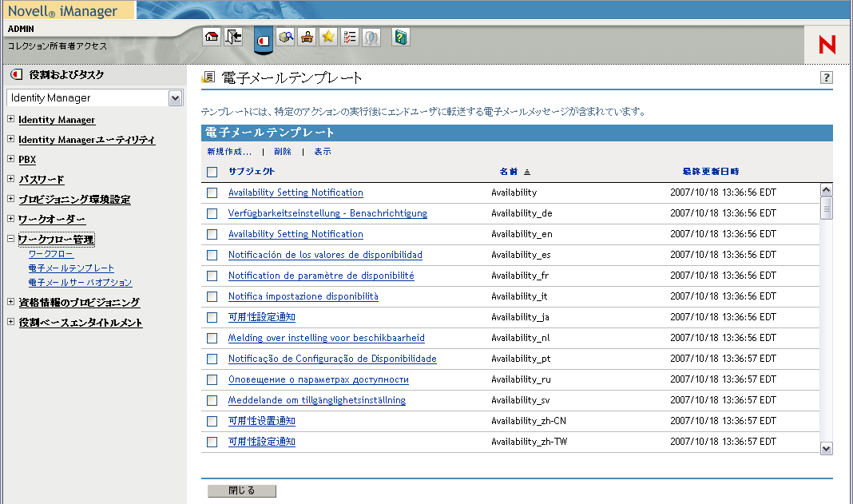Image resolution: width=853 pixels, height=504 pixels.
Task: Check the box for Availability row
Action: [212, 192]
